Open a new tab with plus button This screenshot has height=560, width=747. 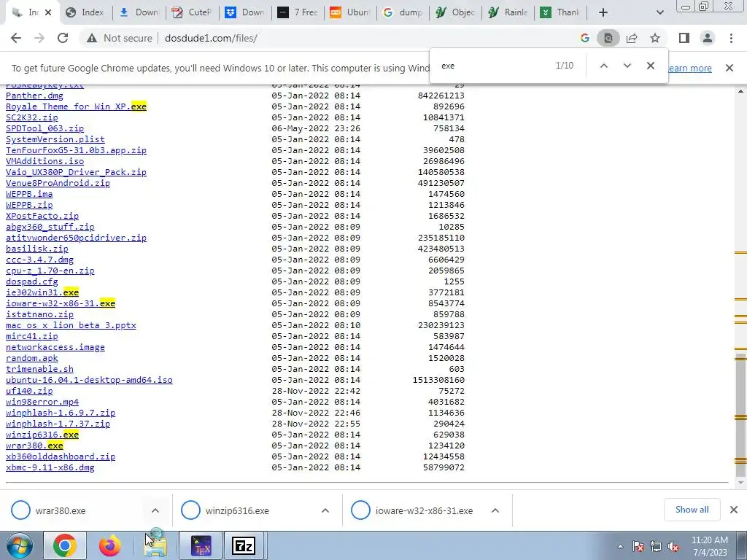(603, 12)
